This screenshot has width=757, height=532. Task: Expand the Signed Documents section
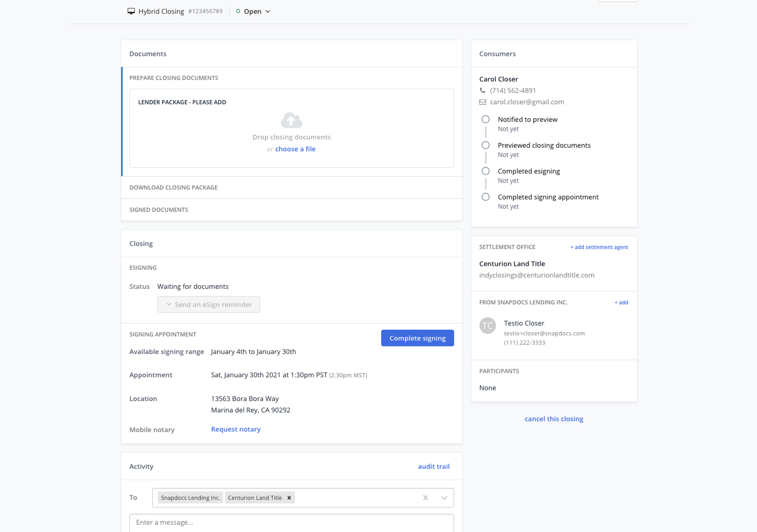(x=159, y=210)
